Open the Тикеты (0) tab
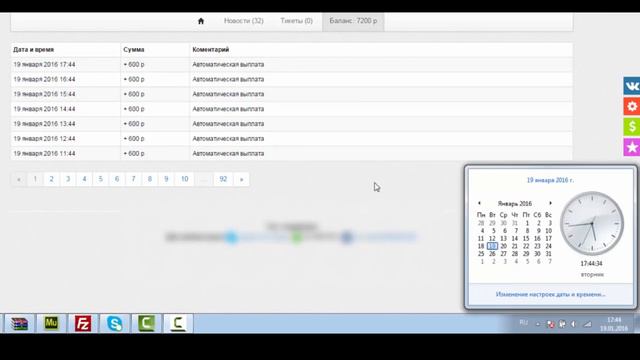Screen dimensions: 640x360 click(296, 21)
